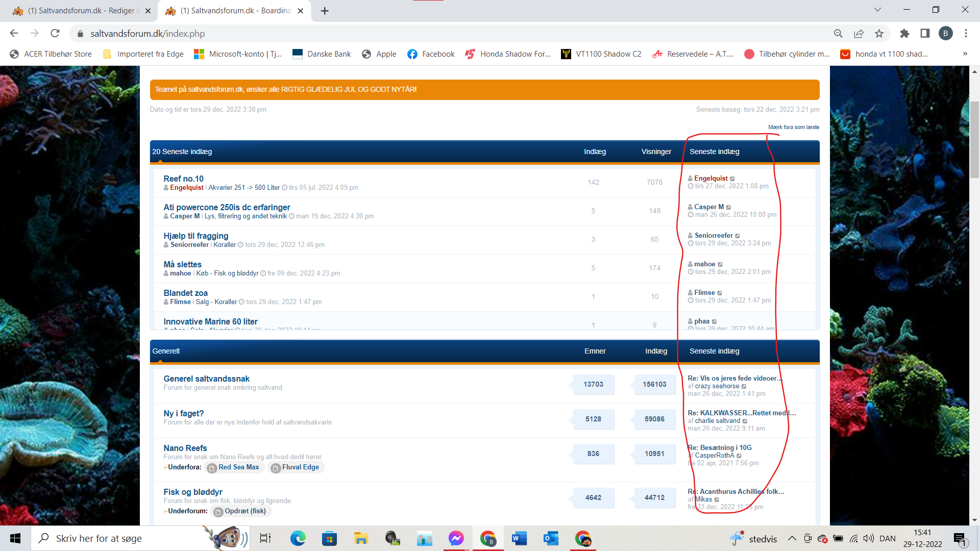980x551 pixels.
Task: Open Reef no.10 topic link
Action: [x=183, y=179]
